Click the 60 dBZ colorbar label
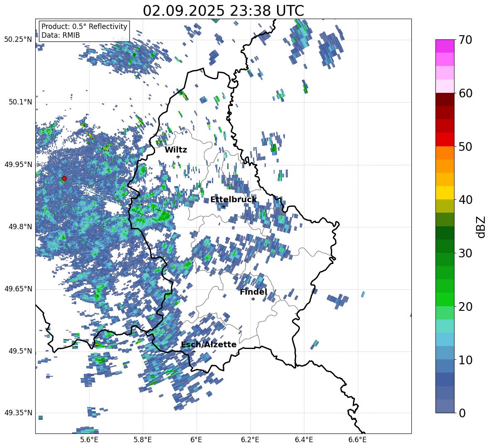This screenshot has width=491, height=448. tap(465, 93)
